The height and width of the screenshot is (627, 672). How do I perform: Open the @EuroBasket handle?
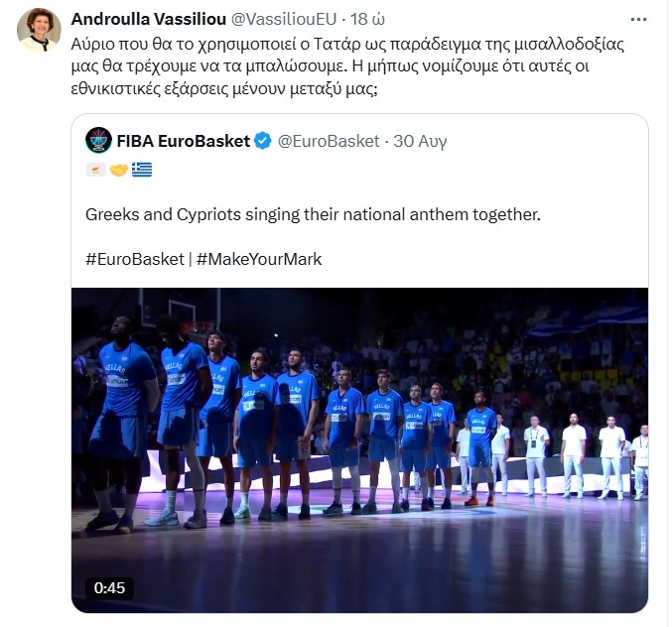tap(329, 141)
